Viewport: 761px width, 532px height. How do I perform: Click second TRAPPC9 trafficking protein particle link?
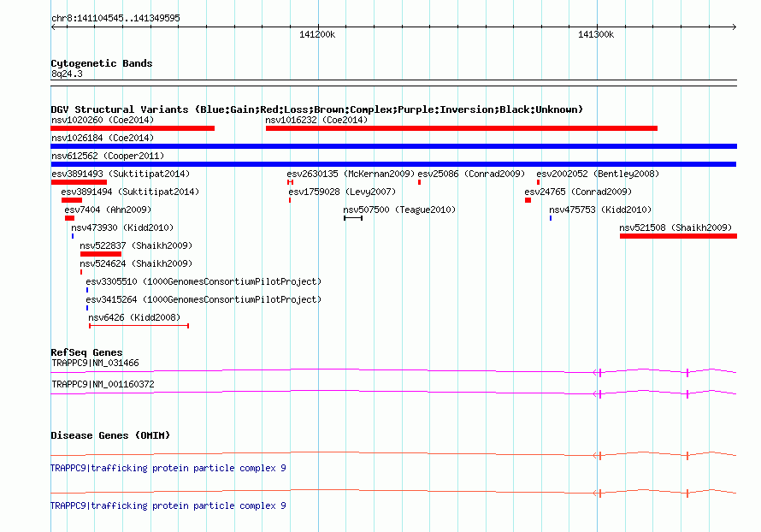[168, 505]
